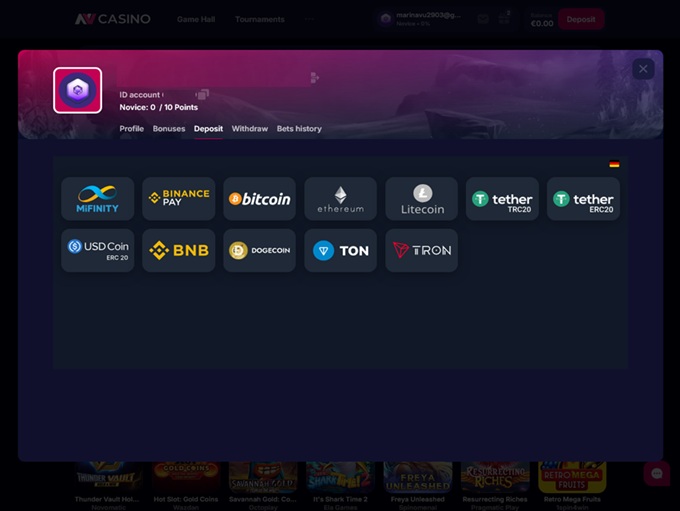Select Bitcoin as deposit method
The height and width of the screenshot is (511, 680).
[259, 199]
